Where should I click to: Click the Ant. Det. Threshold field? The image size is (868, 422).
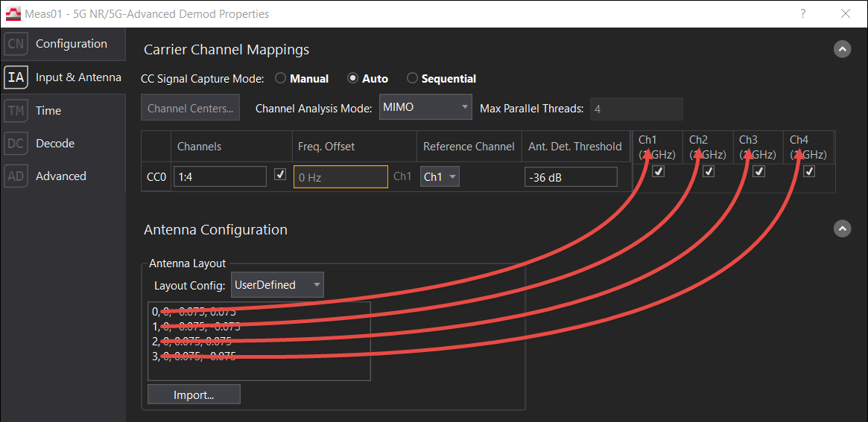(570, 177)
